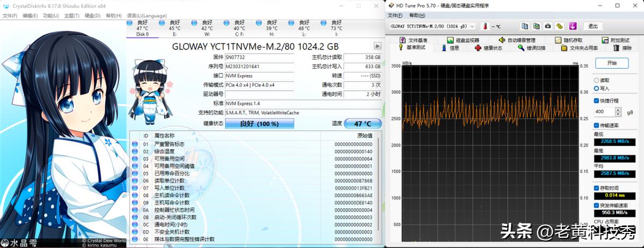Click the 良好 (100 %) health status button

point(259,123)
